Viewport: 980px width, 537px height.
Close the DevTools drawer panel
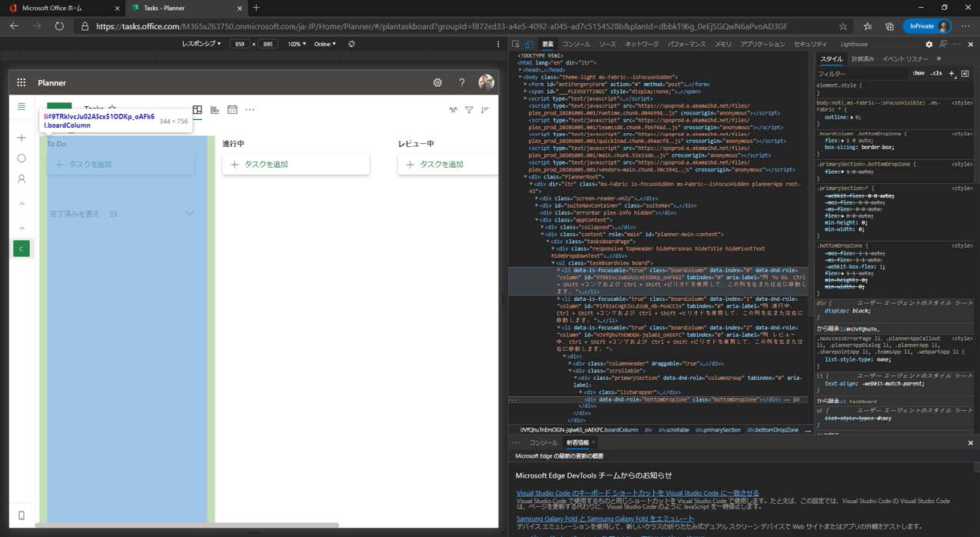(970, 443)
